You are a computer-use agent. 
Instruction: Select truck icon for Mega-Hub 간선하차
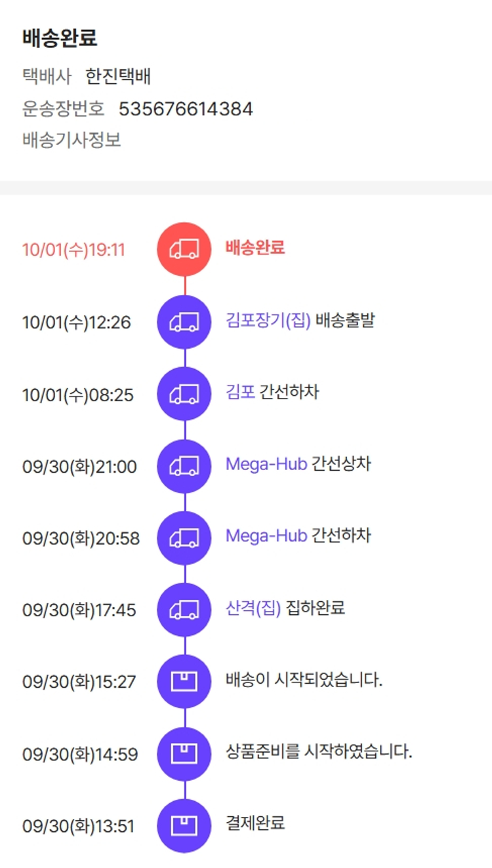pos(184,538)
